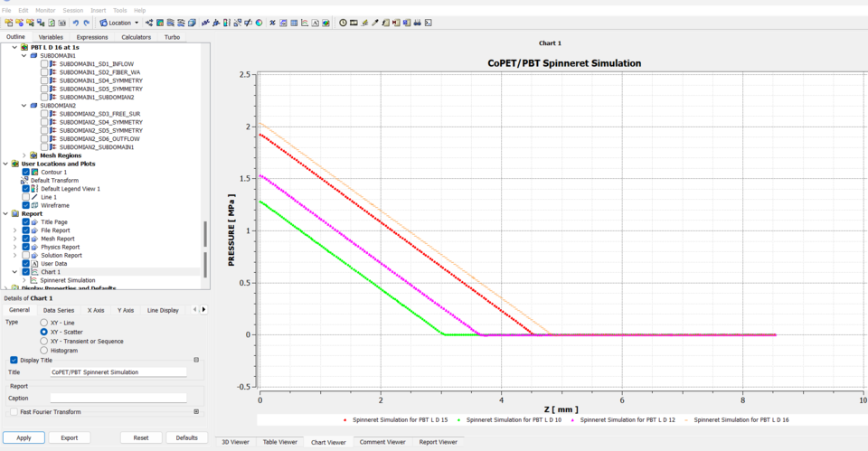
Task: Select the XY - Line chart type
Action: click(x=43, y=322)
